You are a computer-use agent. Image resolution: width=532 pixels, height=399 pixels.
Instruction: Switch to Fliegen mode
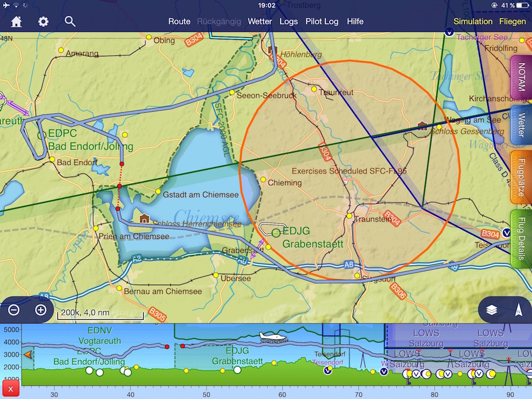point(512,22)
